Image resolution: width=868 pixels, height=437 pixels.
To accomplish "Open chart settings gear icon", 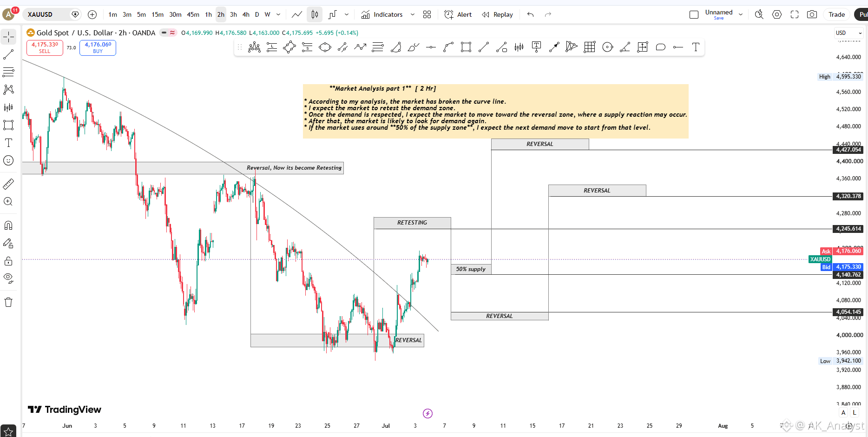I will click(777, 14).
